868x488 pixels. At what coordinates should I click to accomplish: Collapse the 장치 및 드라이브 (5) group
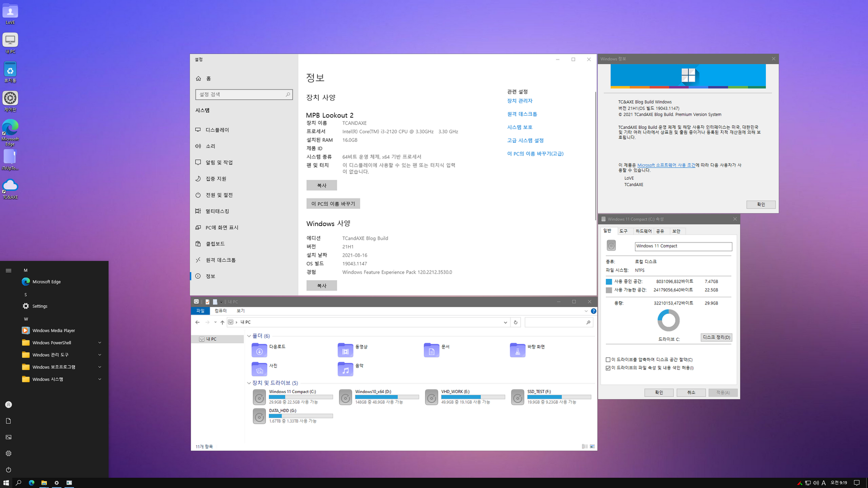(249, 383)
